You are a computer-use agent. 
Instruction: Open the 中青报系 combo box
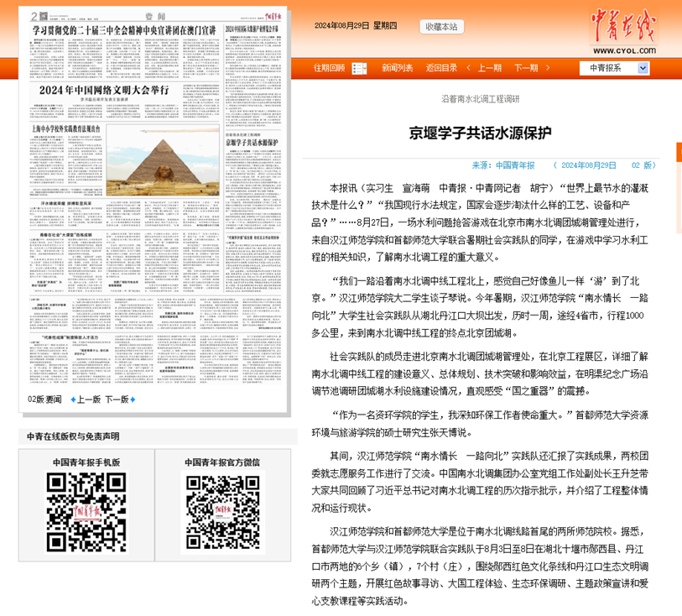tap(614, 68)
